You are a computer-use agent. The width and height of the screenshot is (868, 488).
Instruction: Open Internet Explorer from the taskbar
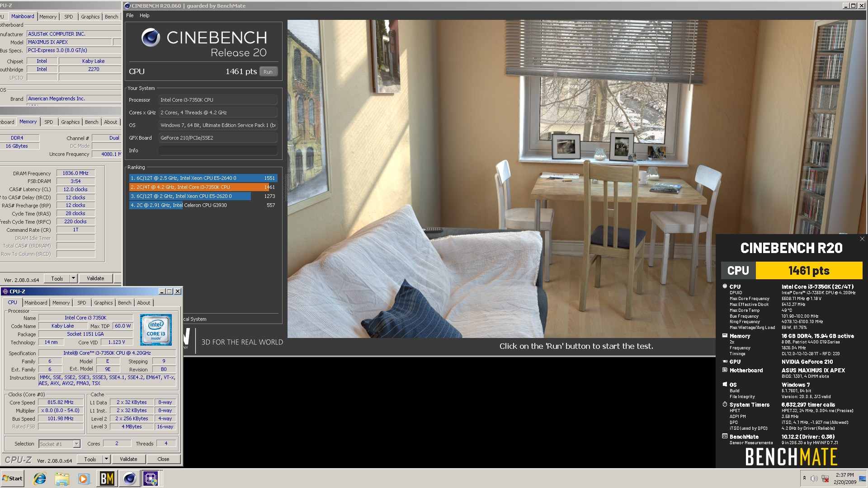pyautogui.click(x=40, y=479)
